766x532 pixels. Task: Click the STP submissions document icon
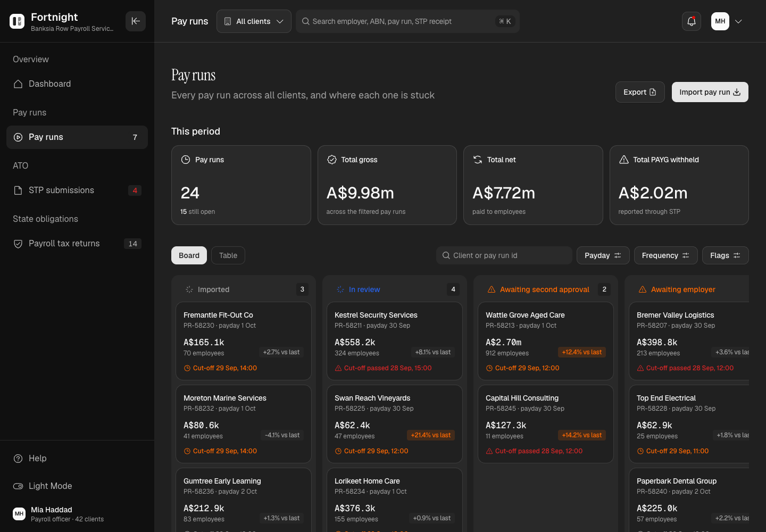[x=18, y=190]
